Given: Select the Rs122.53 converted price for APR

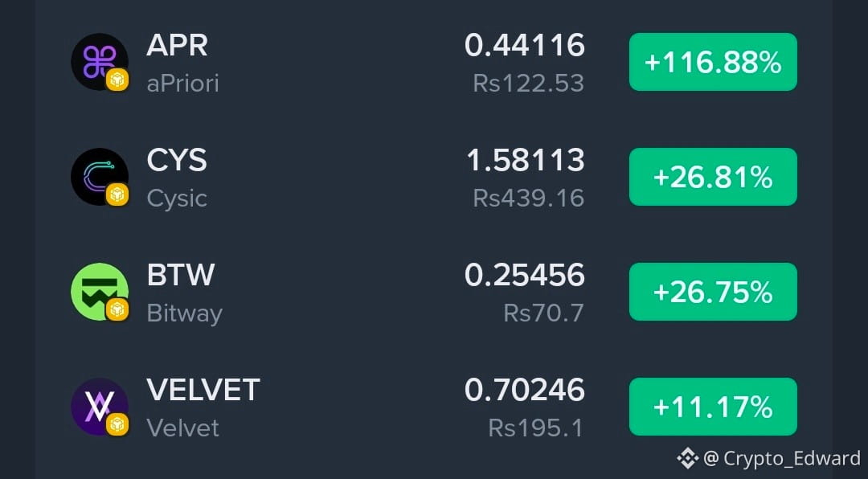Looking at the screenshot, I should pyautogui.click(x=529, y=84).
